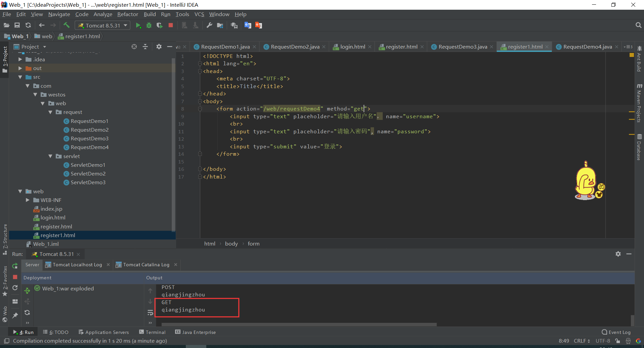The width and height of the screenshot is (644, 348).
Task: Click the Synchronize toolbar icon
Action: [28, 25]
